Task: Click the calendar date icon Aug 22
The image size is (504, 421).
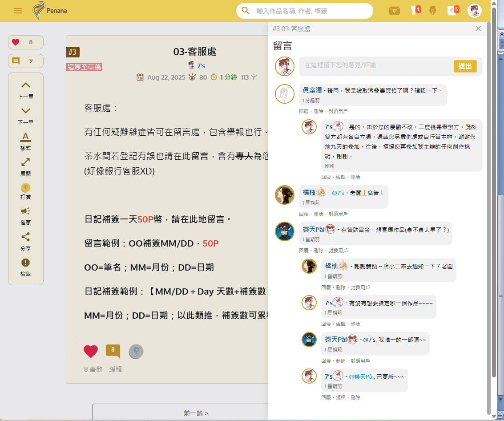Action: tap(140, 77)
